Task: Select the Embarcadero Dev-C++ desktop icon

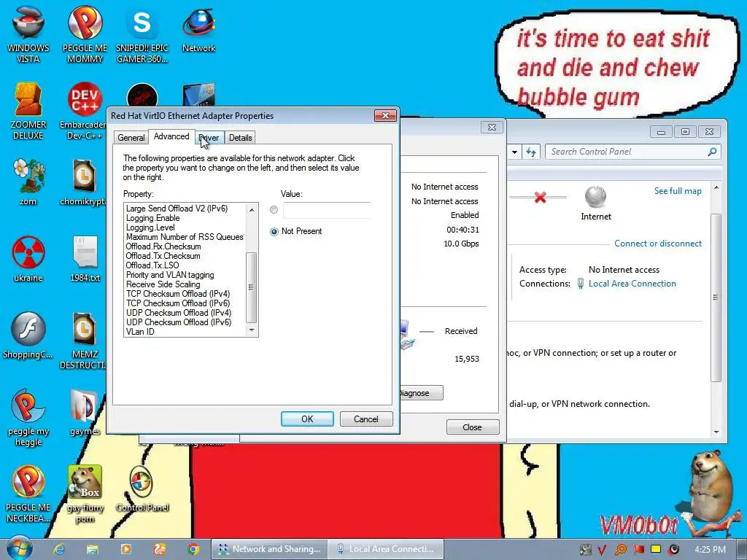Action: pos(85,111)
